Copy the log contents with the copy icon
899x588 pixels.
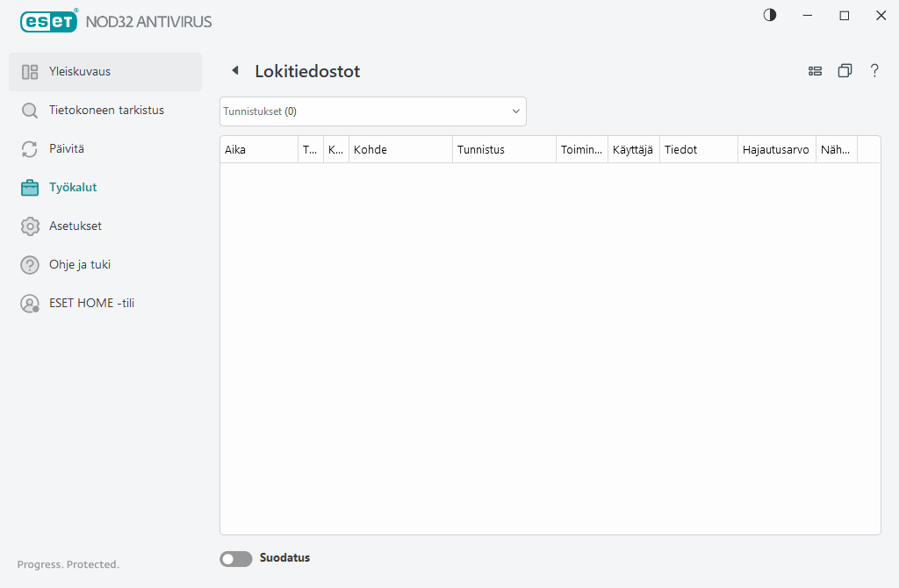(845, 70)
